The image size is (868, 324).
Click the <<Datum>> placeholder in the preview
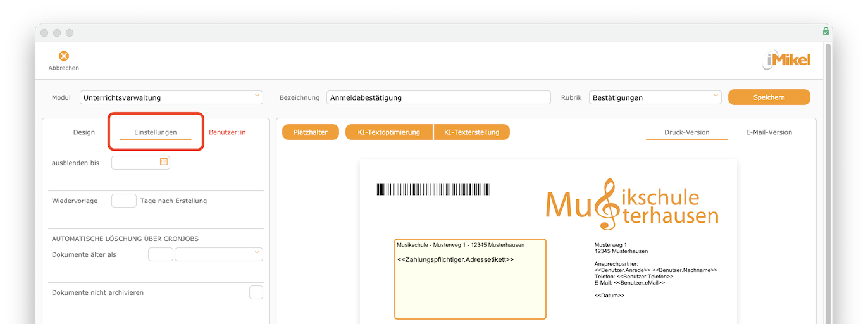(609, 296)
